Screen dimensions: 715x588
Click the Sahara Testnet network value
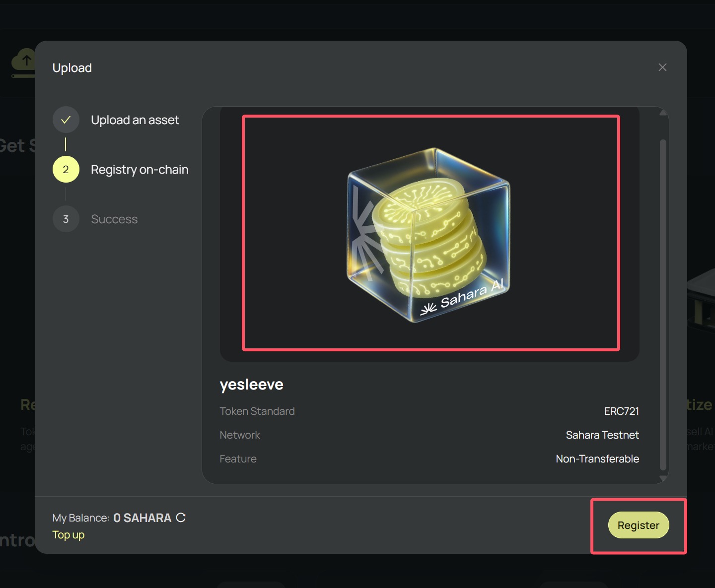point(602,435)
